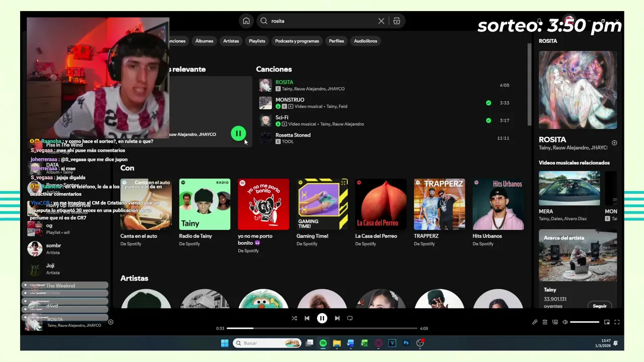Viewport: 644px width, 362px height.
Task: Open the 15:47 clock and calendar
Action: pyautogui.click(x=603, y=343)
